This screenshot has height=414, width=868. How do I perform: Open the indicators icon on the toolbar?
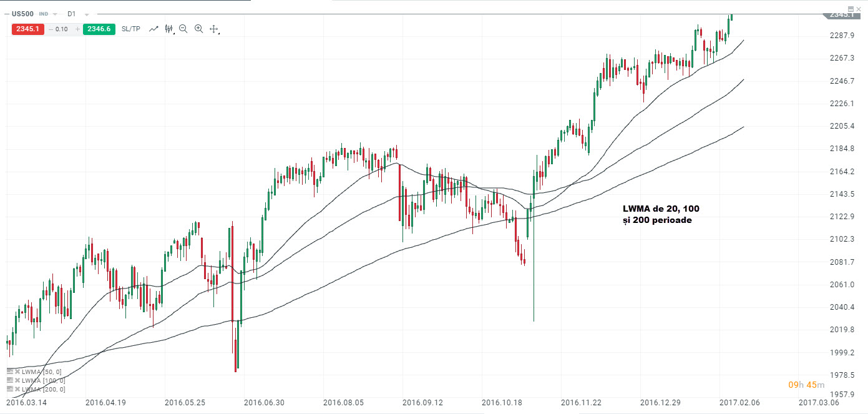click(x=168, y=29)
